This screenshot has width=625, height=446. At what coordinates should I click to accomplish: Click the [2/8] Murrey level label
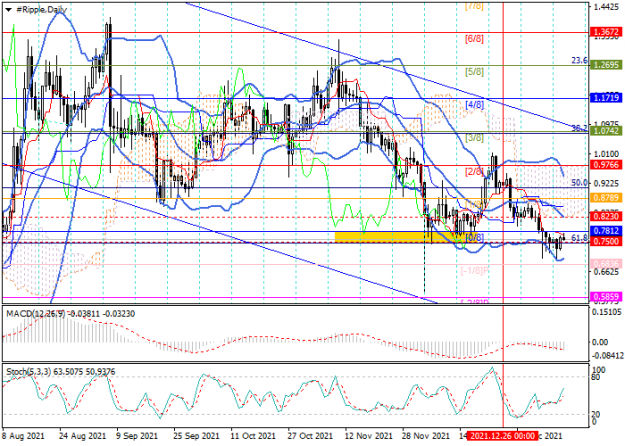coord(474,172)
